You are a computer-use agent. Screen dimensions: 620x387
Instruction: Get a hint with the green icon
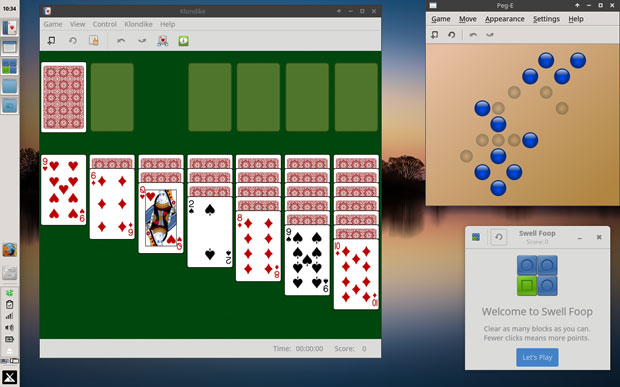pos(183,41)
